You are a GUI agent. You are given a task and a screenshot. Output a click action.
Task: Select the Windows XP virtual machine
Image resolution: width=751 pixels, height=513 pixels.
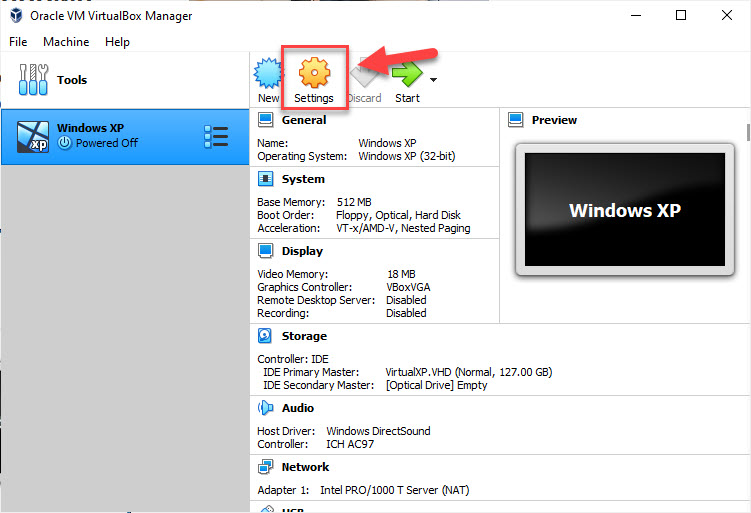click(x=125, y=137)
